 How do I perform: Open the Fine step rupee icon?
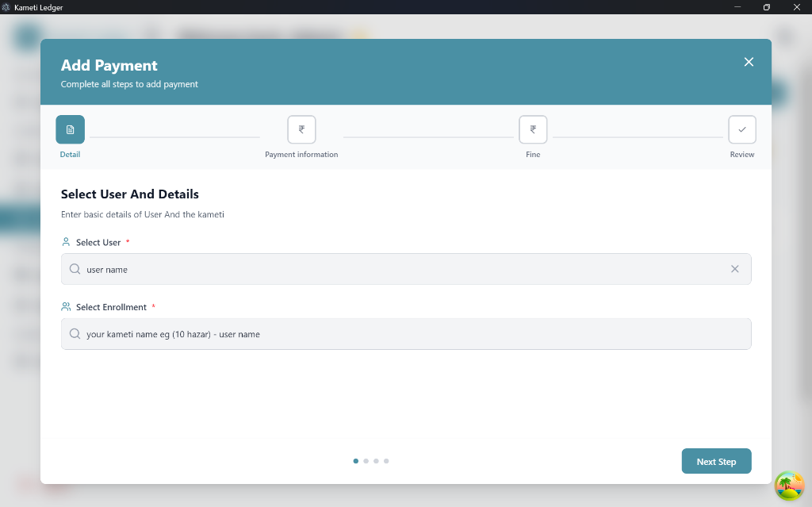point(533,129)
